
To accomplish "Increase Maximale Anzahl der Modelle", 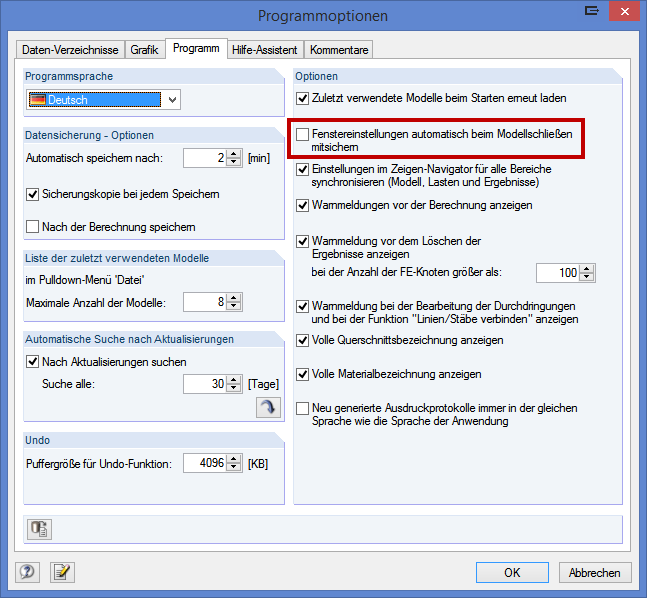I will [x=234, y=298].
